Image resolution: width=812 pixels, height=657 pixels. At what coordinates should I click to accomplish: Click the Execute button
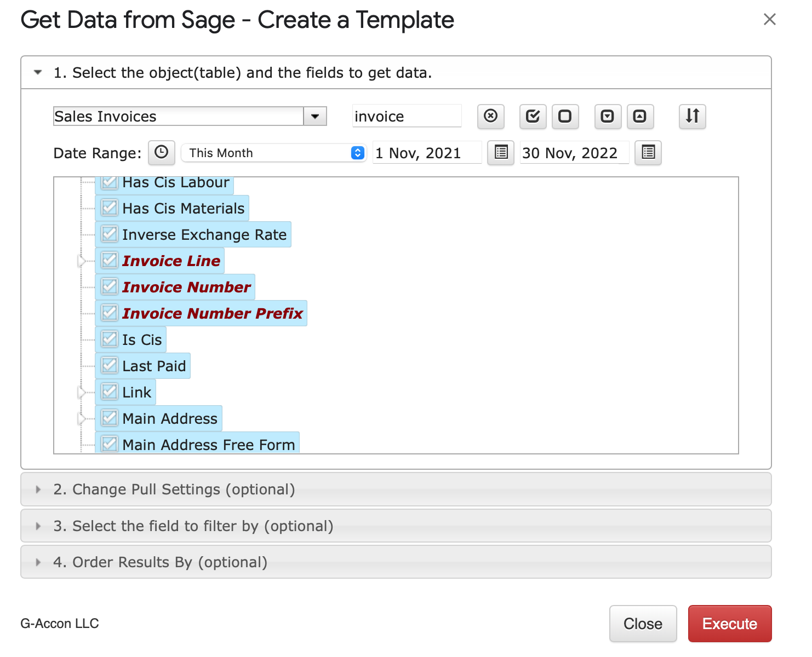coord(730,624)
